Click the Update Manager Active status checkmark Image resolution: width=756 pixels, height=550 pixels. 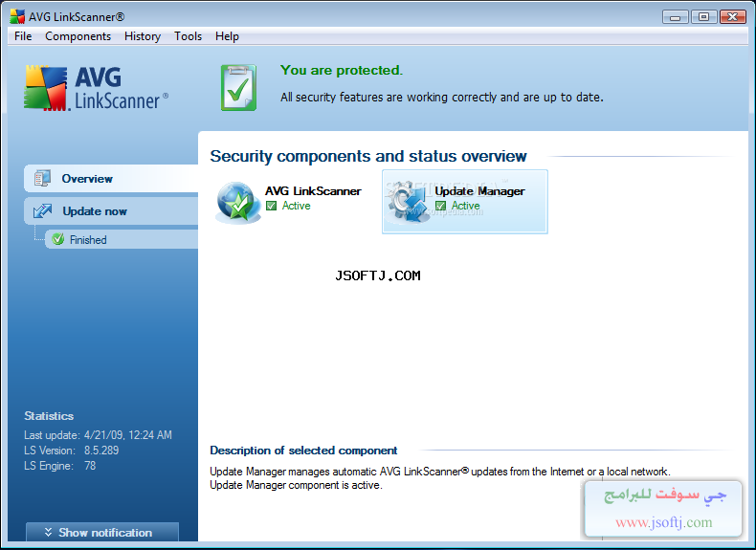[440, 206]
